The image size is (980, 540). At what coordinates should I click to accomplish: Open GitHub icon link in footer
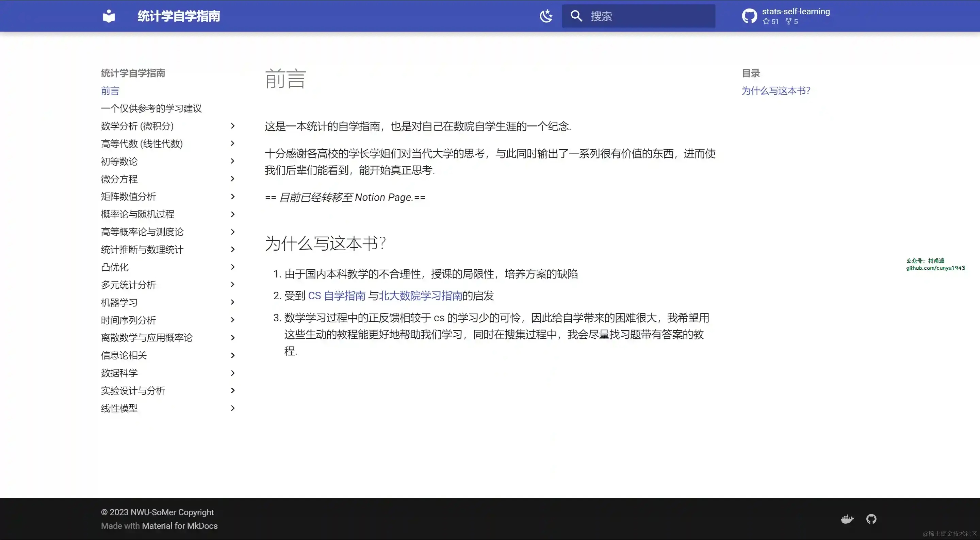coord(871,519)
